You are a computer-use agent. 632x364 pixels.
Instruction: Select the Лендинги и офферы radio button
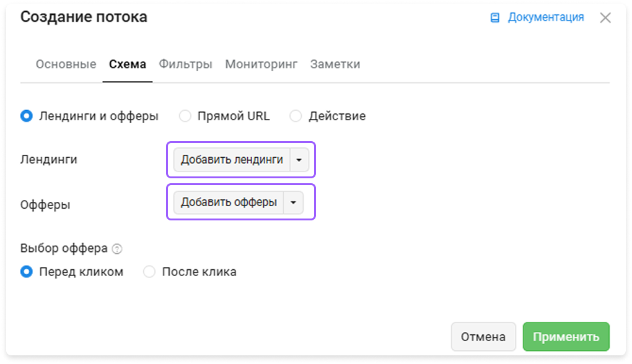coord(27,116)
